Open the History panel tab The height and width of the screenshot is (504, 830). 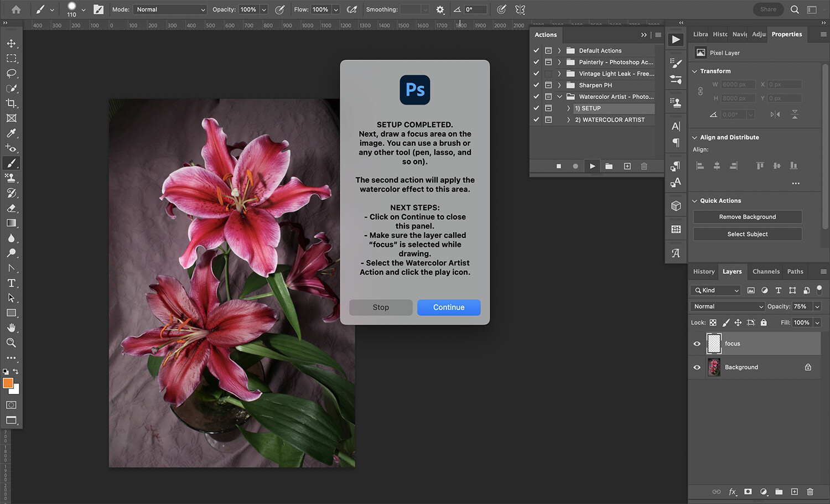point(703,271)
